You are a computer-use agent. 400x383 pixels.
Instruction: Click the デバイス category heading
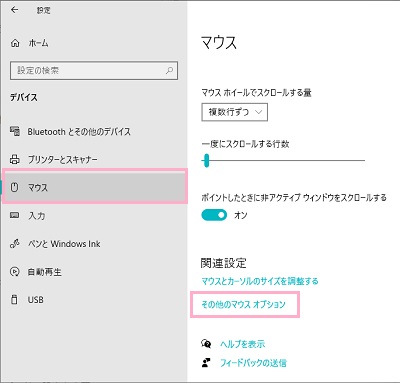[23, 97]
